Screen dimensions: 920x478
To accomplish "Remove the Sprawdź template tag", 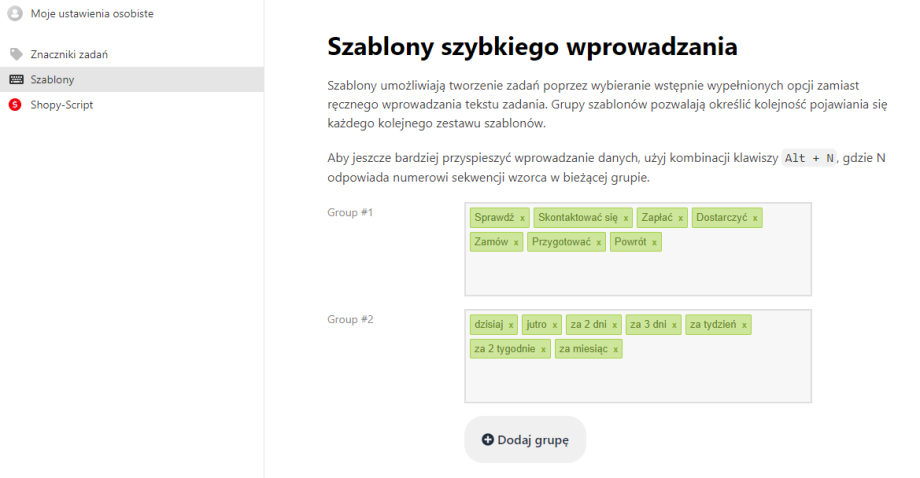I will pos(522,218).
